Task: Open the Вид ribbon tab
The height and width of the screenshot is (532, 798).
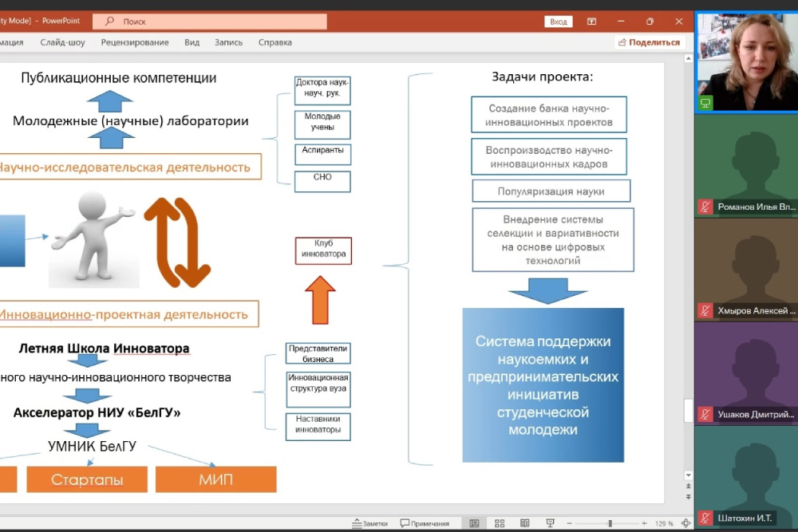Action: [x=192, y=42]
